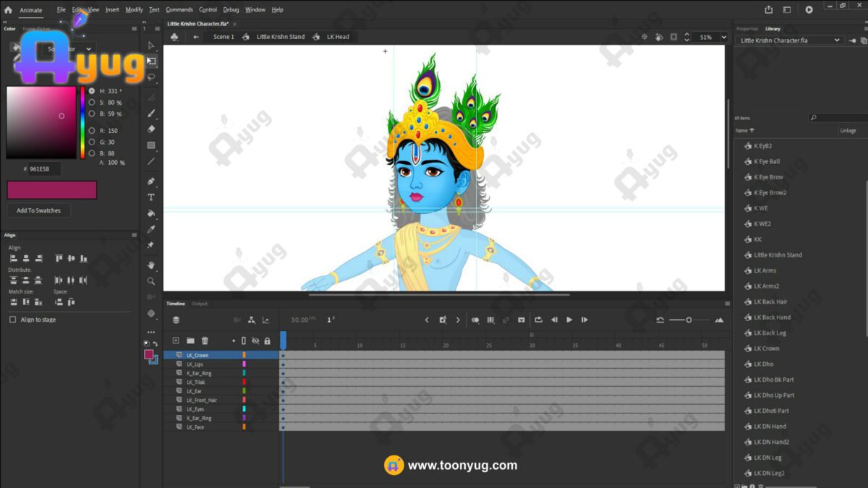Viewport: 868px width, 488px height.
Task: Click Add To Swatches button
Action: [38, 210]
